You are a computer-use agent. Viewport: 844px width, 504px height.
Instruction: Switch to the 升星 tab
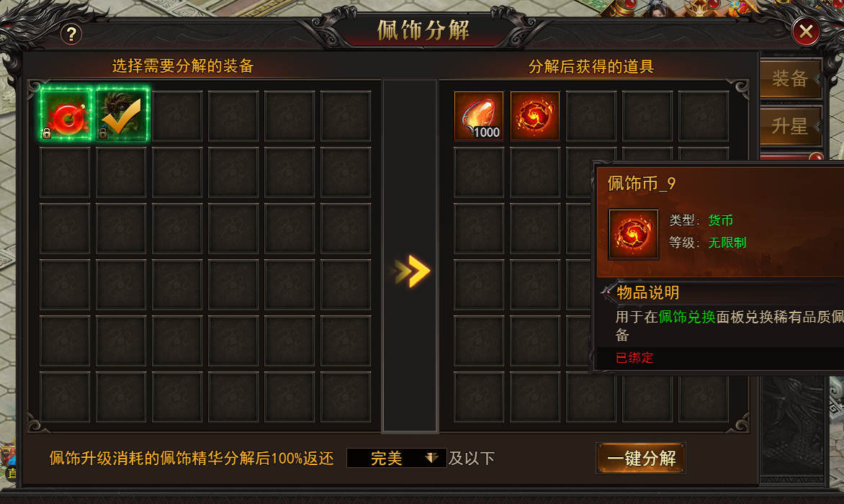pyautogui.click(x=790, y=127)
